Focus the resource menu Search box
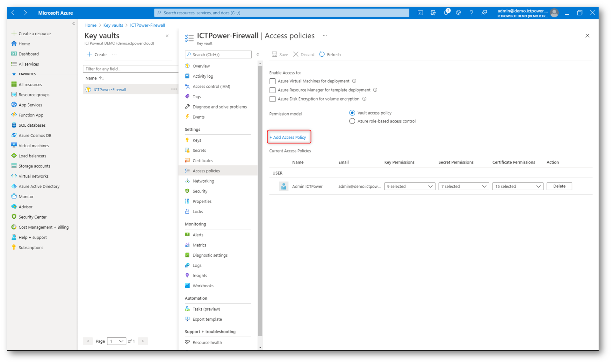 [218, 54]
